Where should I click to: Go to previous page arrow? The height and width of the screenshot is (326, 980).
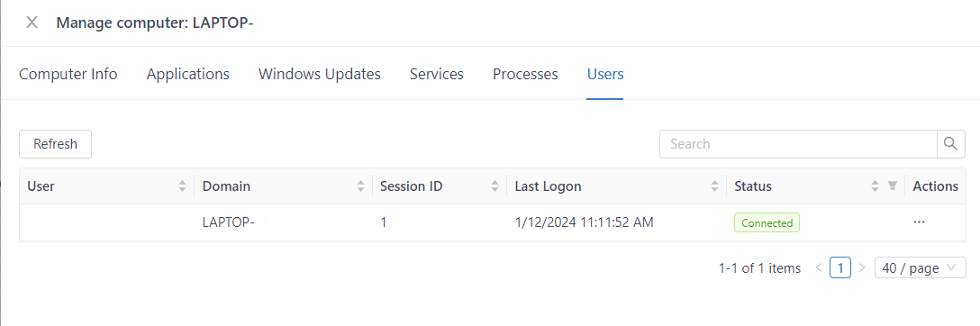click(819, 268)
